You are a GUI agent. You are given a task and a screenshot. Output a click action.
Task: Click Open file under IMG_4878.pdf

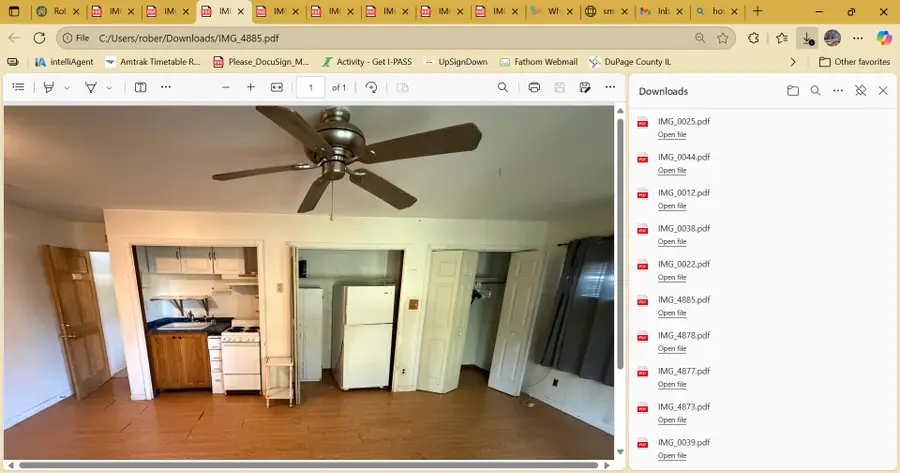[672, 348]
